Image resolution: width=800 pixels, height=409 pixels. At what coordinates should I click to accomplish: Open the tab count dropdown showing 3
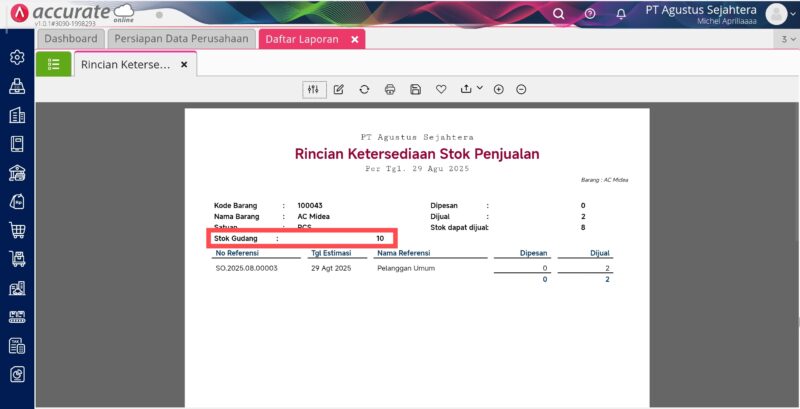coord(788,39)
